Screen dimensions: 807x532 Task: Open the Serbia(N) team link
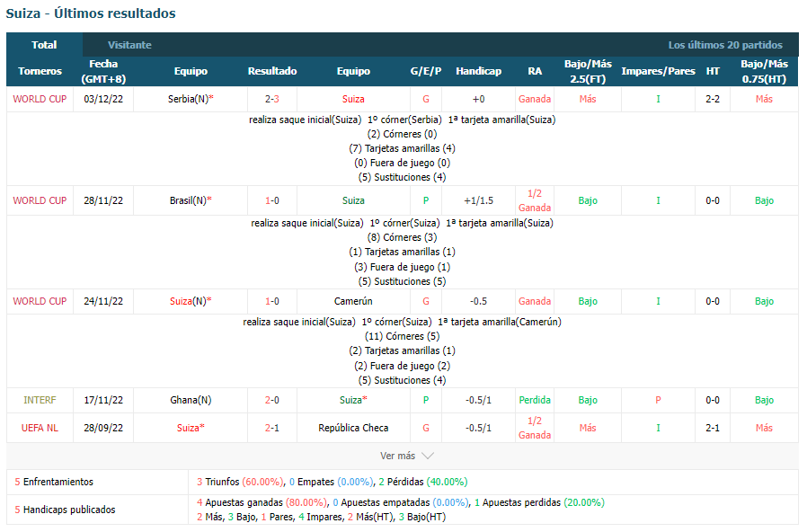191,99
